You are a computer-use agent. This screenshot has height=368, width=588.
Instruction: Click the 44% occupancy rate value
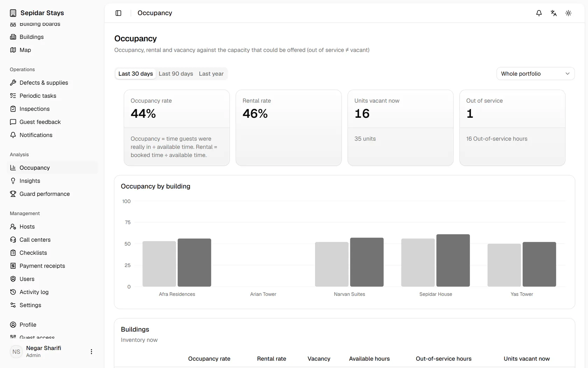pos(143,114)
